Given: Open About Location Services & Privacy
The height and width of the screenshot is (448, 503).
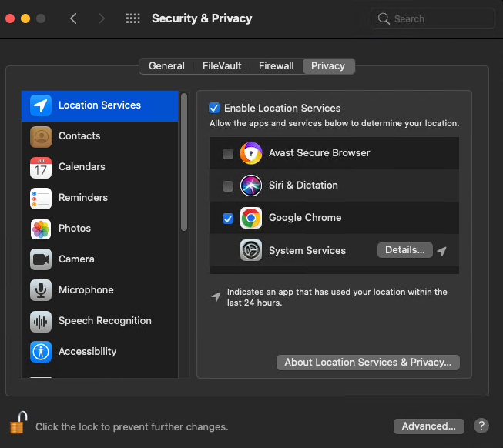Looking at the screenshot, I should coord(368,363).
